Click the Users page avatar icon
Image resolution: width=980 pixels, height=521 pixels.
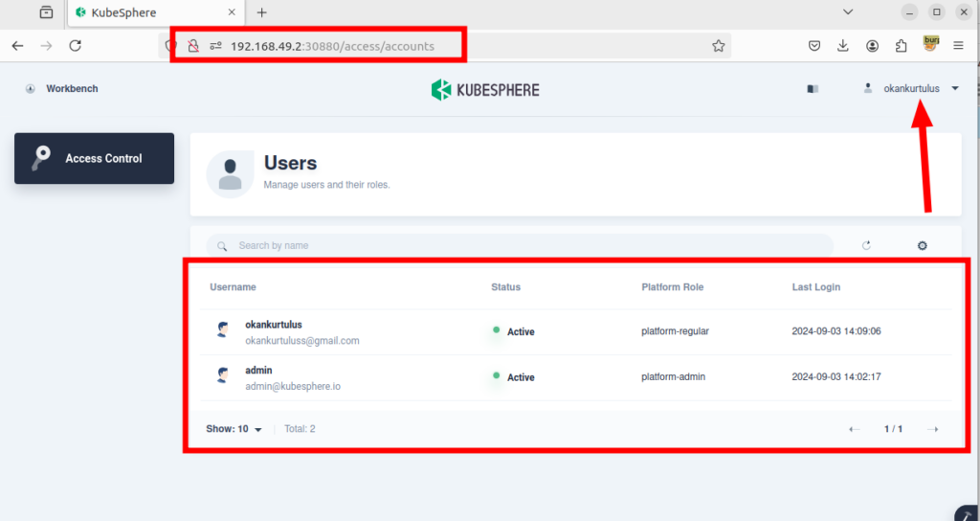click(x=230, y=174)
